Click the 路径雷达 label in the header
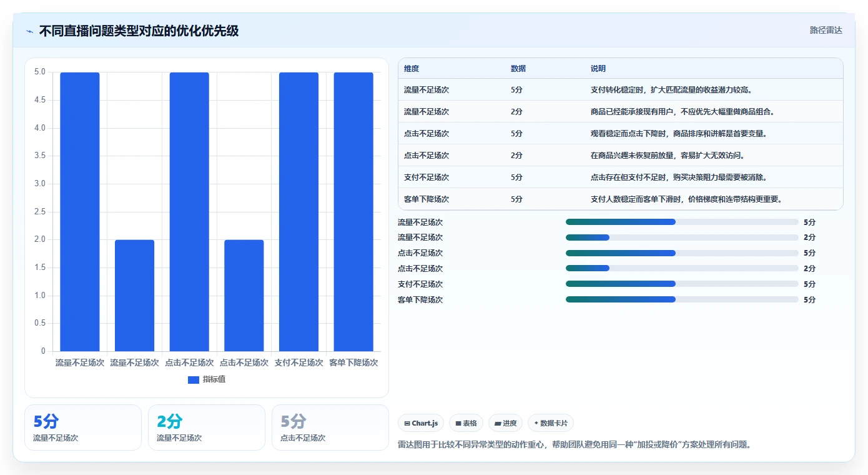The image size is (868, 475). [826, 30]
